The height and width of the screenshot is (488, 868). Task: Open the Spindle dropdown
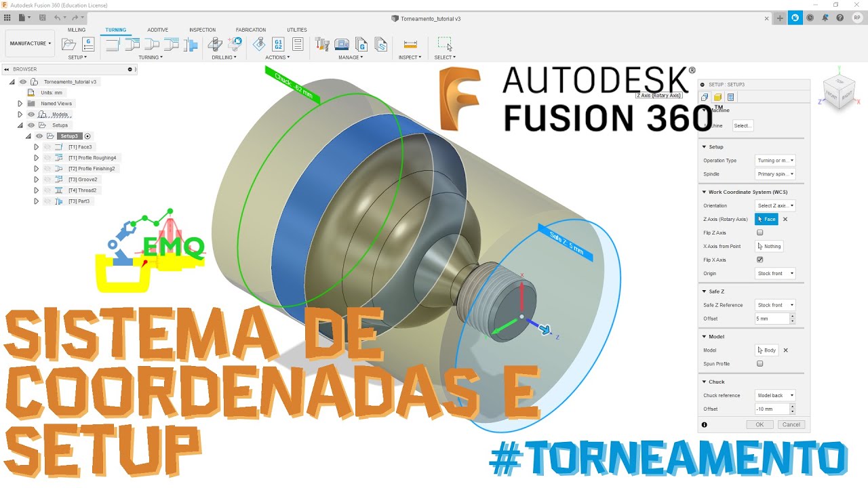tap(775, 174)
